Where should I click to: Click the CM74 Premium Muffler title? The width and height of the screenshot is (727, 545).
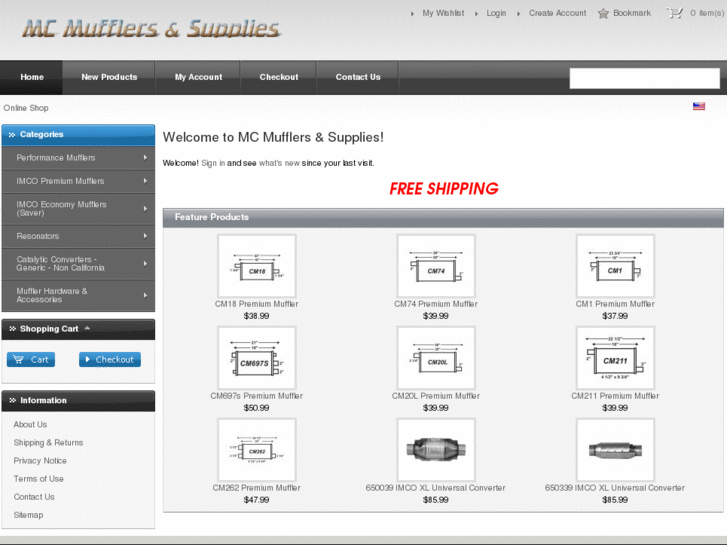(436, 304)
